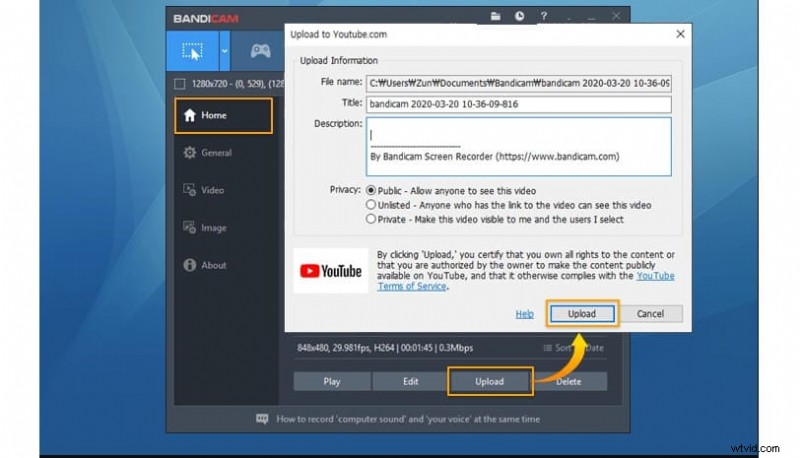This screenshot has width=800, height=458.
Task: Click into the Description text box
Action: (x=518, y=147)
